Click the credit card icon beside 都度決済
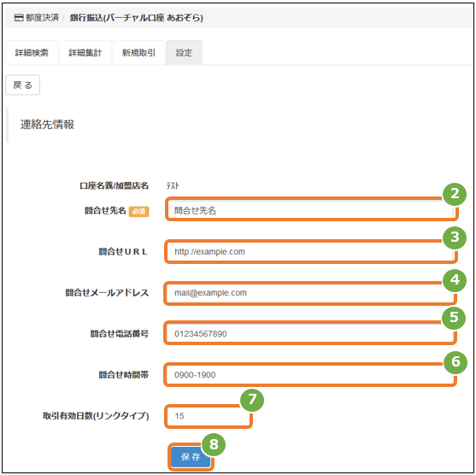 click(19, 18)
